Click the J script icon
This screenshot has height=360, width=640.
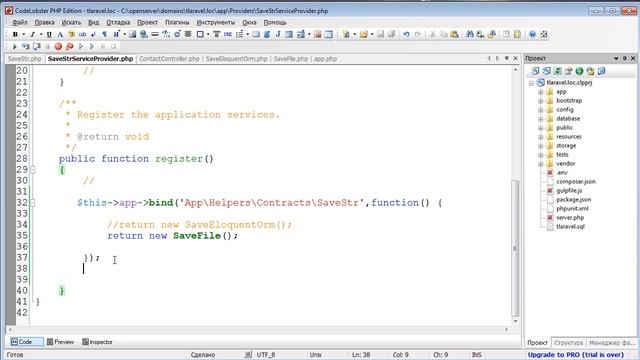278,34
